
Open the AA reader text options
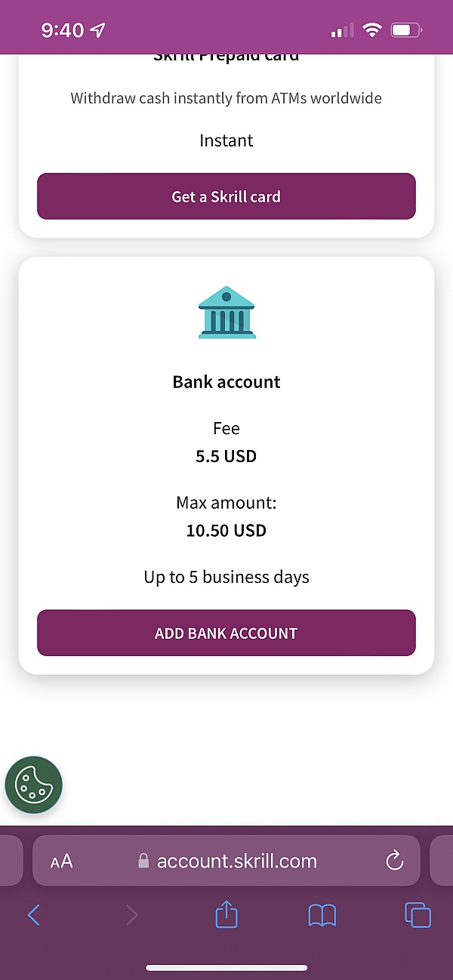click(x=62, y=861)
